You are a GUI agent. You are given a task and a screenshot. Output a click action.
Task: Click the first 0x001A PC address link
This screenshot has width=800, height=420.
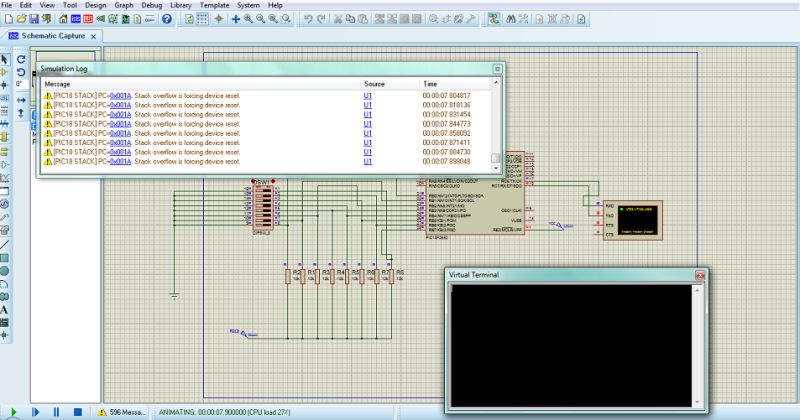click(120, 95)
